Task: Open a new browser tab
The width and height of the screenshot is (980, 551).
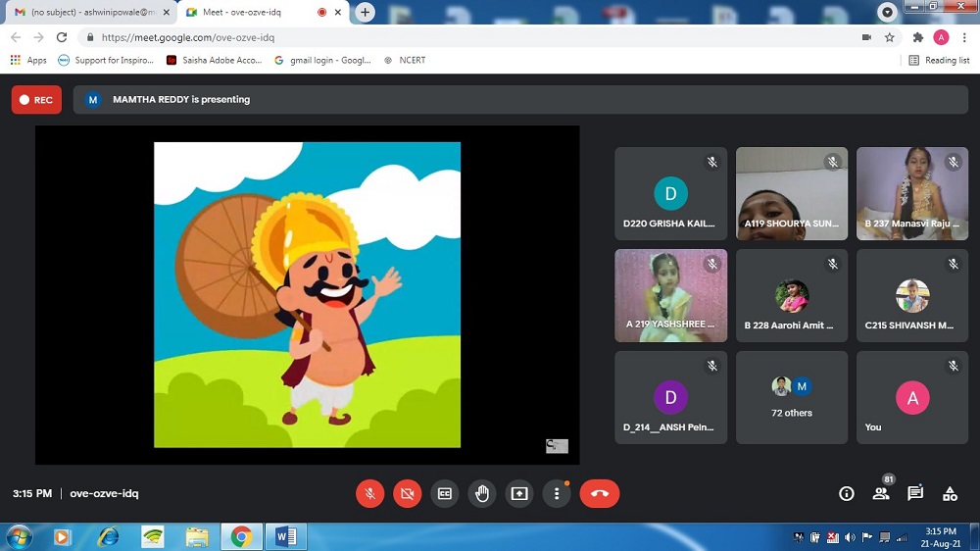Action: tap(366, 13)
